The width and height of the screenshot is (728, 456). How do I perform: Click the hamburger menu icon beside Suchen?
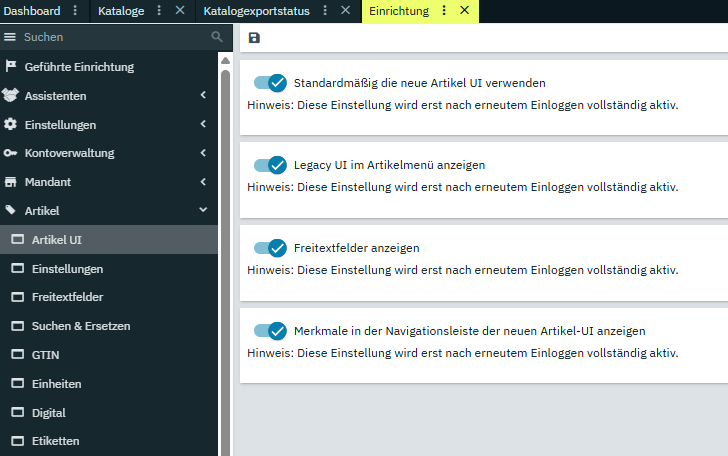coord(10,37)
